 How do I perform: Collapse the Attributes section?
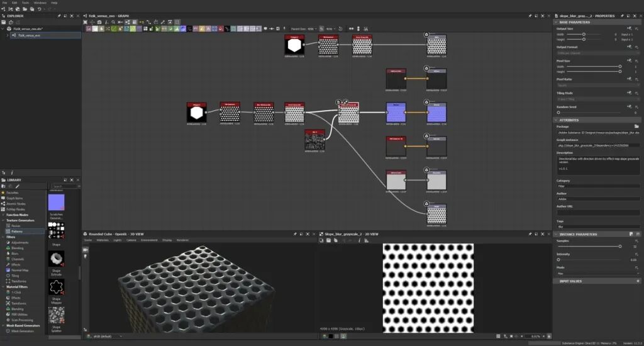[556, 120]
